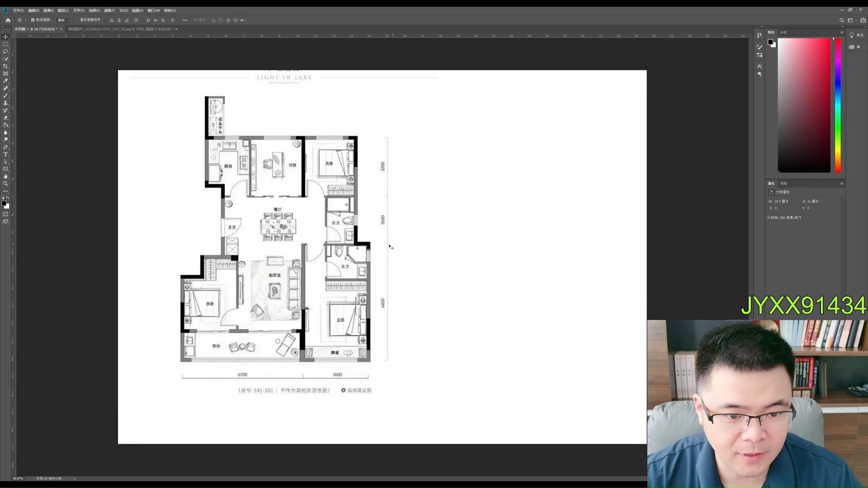
Task: Select the Rectangle shape tool
Action: point(5,169)
